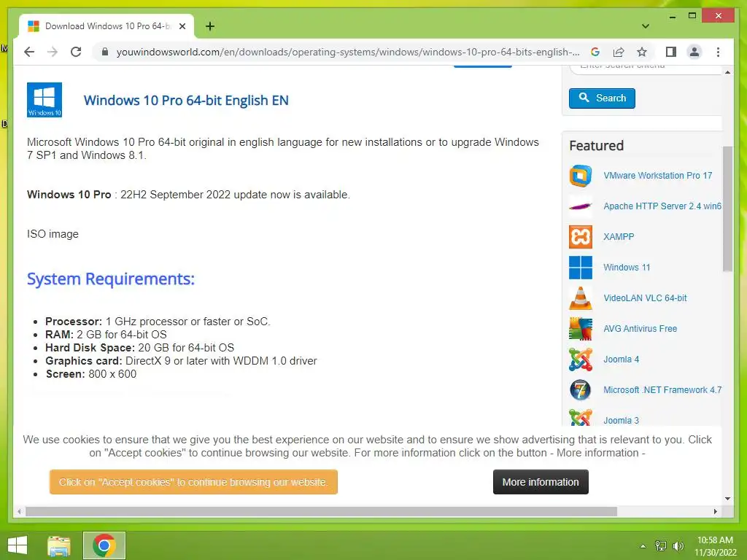Share this page using share icon

619,52
